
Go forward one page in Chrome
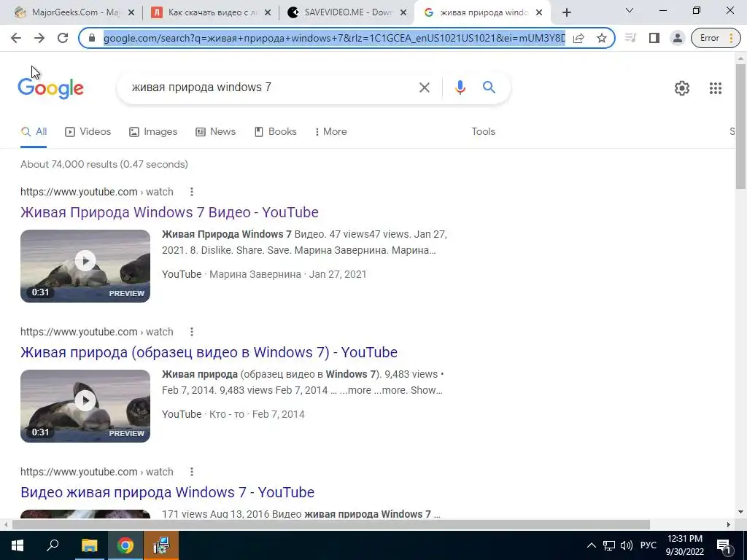(x=39, y=38)
